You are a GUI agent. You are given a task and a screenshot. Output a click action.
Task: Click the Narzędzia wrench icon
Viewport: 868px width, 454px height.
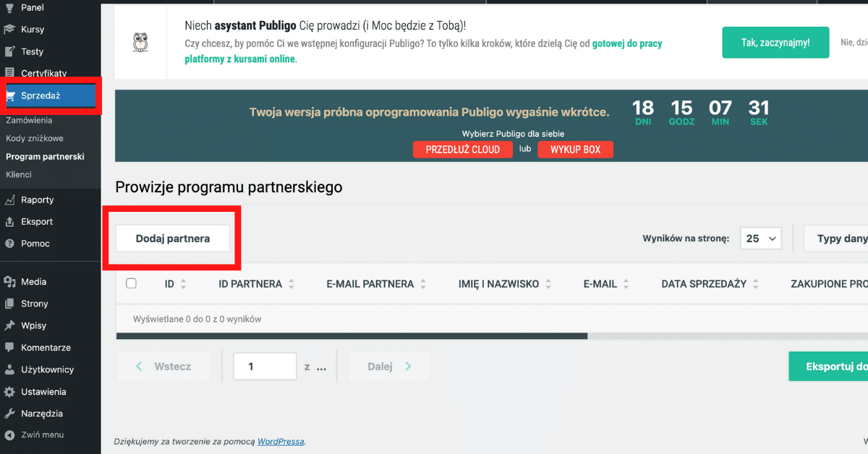click(9, 414)
